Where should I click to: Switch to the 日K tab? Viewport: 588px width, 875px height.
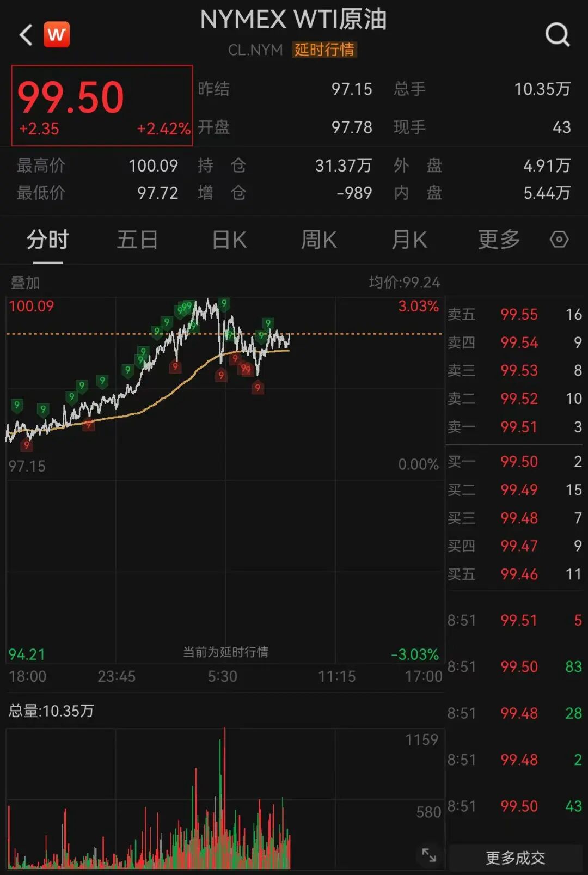(229, 240)
